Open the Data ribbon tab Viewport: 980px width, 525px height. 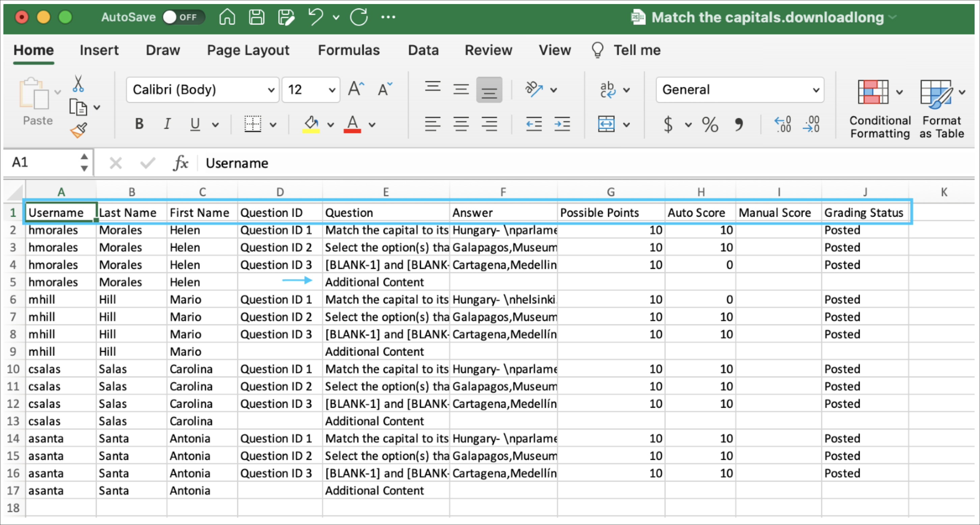pyautogui.click(x=423, y=50)
